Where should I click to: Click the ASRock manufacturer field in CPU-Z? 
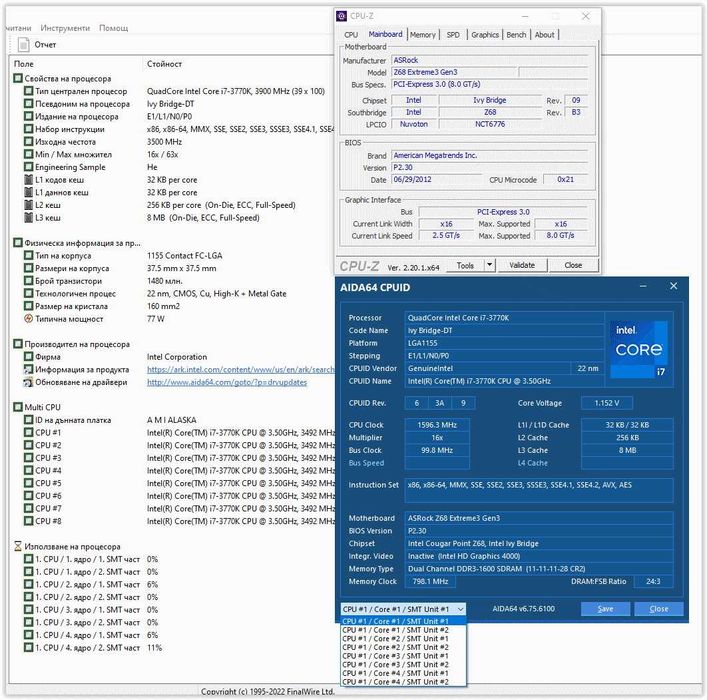tap(490, 60)
